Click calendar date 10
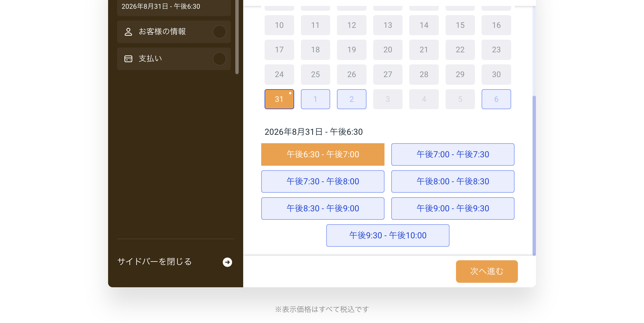Viewport: 644px width, 323px height. (279, 25)
